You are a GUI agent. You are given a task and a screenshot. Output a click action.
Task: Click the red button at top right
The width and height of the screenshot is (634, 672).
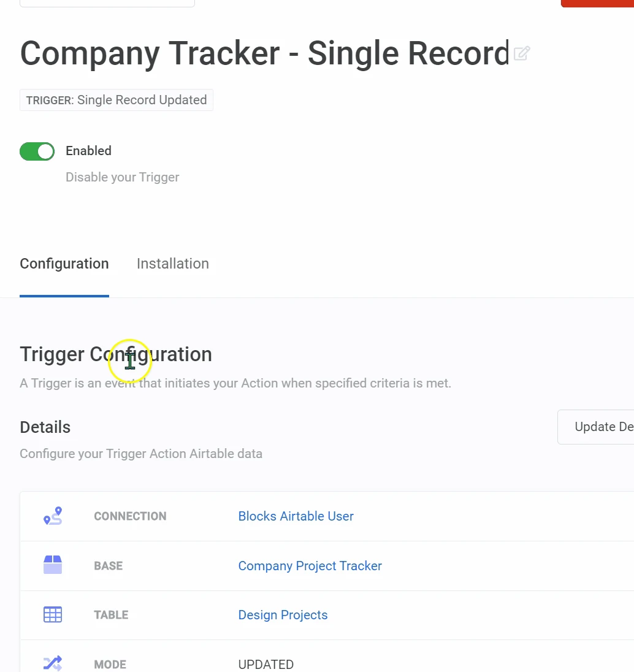[x=597, y=3]
